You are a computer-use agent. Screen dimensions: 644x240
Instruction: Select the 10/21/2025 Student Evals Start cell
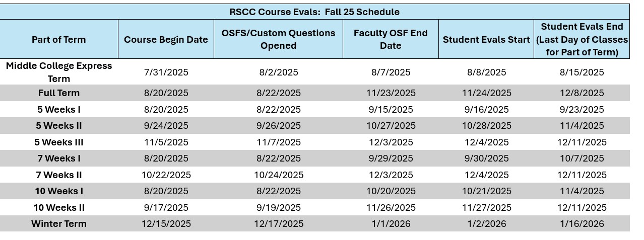click(486, 191)
